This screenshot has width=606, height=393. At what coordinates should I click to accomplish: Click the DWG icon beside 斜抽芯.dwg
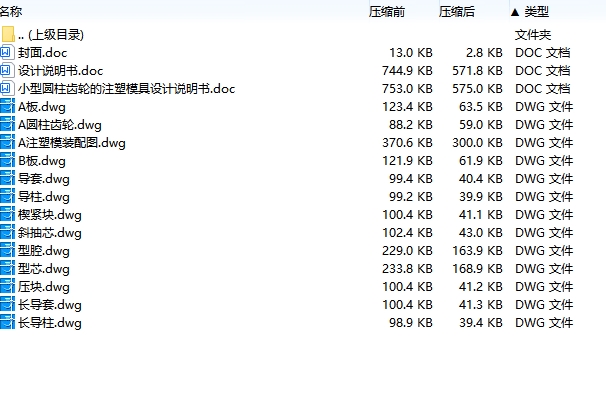[x=7, y=233]
